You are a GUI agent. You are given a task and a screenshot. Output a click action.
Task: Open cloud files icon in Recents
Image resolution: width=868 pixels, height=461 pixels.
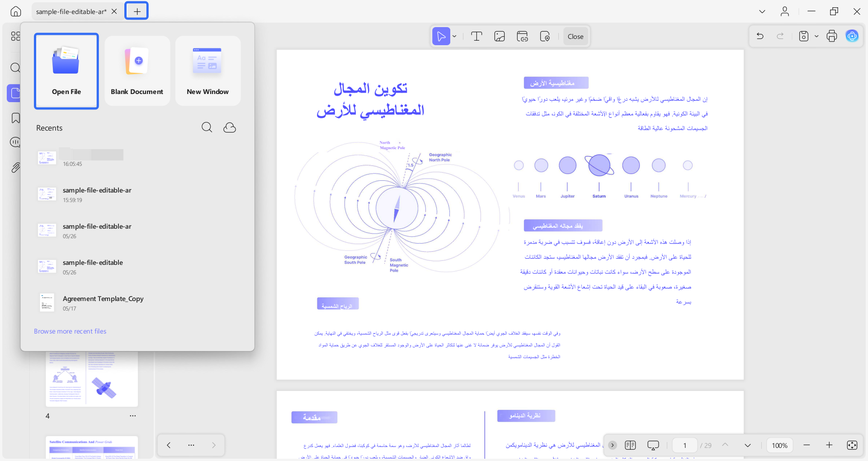click(x=230, y=127)
